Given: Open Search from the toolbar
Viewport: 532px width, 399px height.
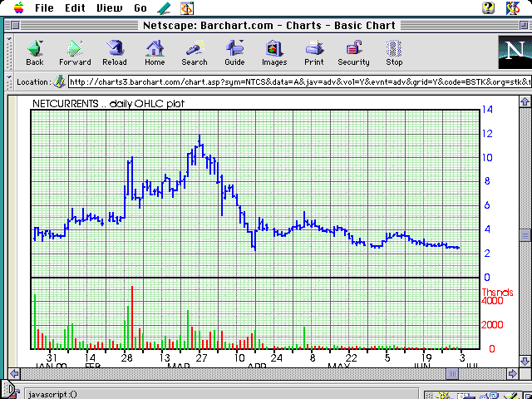Looking at the screenshot, I should pyautogui.click(x=195, y=52).
